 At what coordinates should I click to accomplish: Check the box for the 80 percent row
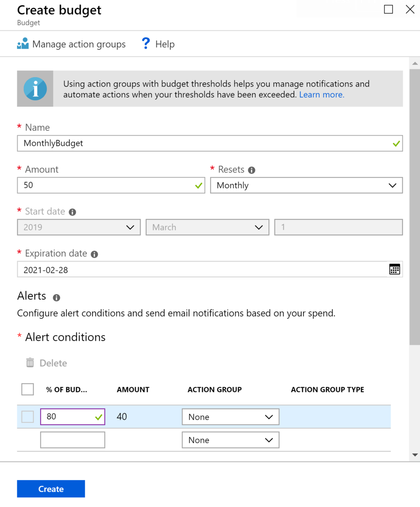click(28, 417)
